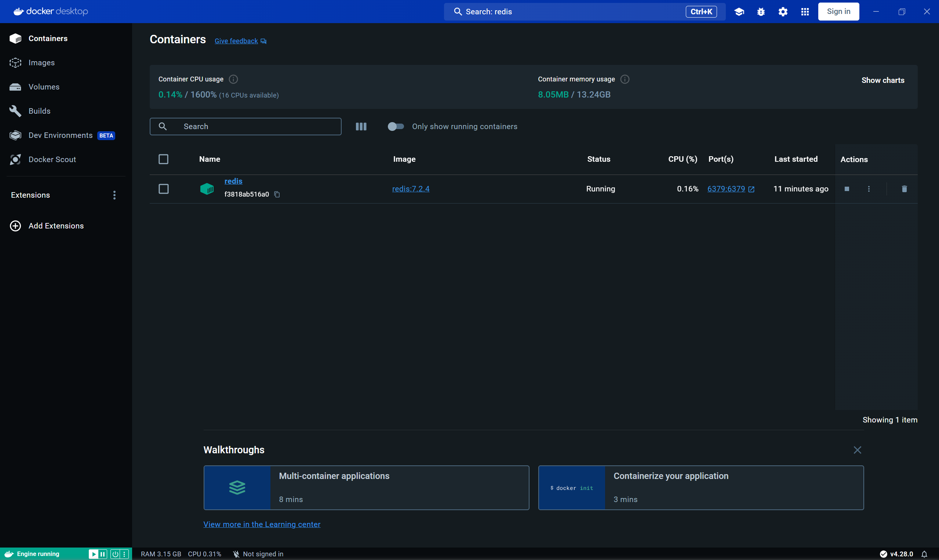Delete the redis container
This screenshot has height=560, width=939.
click(x=904, y=189)
